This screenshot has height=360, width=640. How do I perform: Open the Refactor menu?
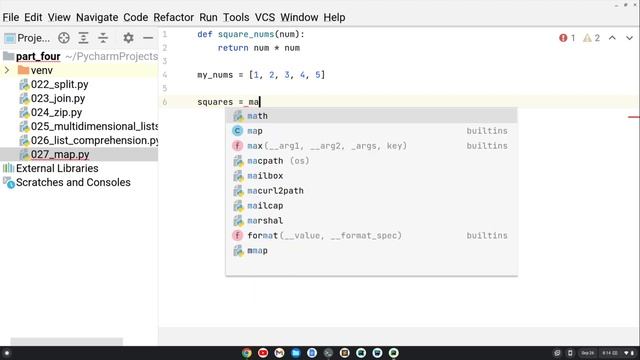pos(173,18)
